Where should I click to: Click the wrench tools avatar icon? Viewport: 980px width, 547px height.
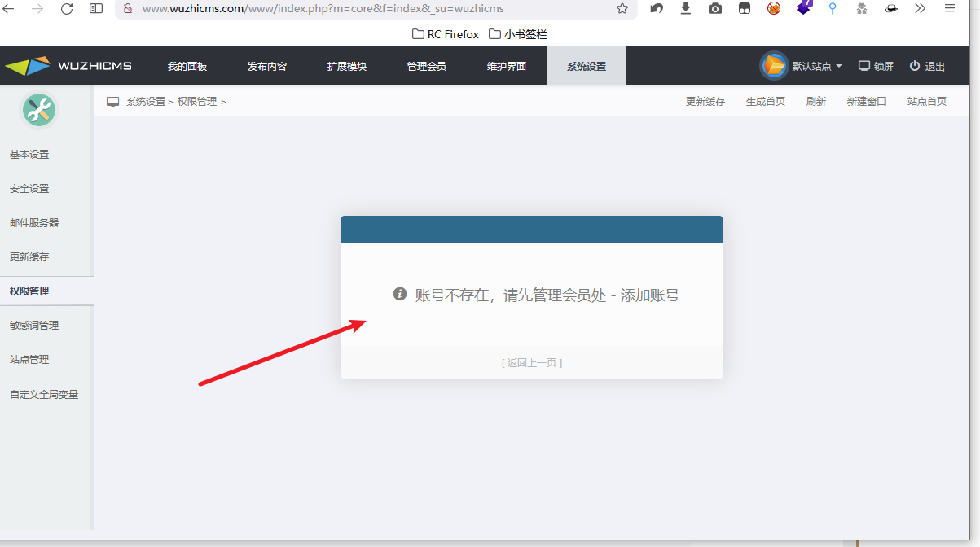coord(38,110)
